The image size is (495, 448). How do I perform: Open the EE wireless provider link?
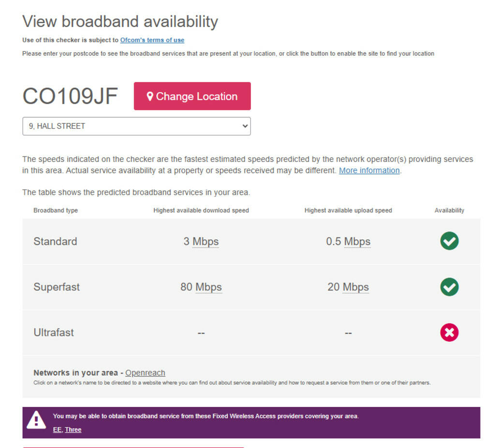click(57, 430)
